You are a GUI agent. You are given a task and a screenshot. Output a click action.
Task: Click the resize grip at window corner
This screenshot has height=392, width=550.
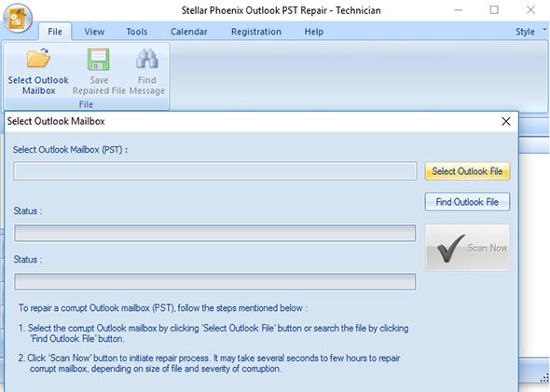point(544,377)
